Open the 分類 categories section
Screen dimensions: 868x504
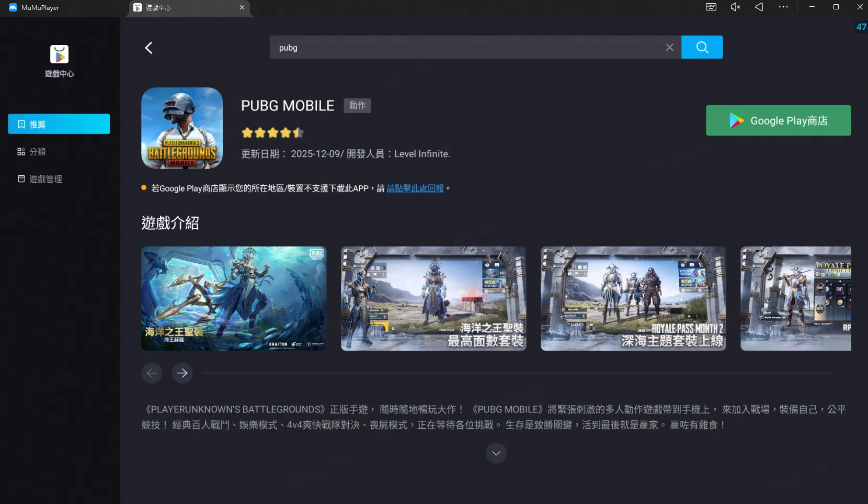point(59,151)
